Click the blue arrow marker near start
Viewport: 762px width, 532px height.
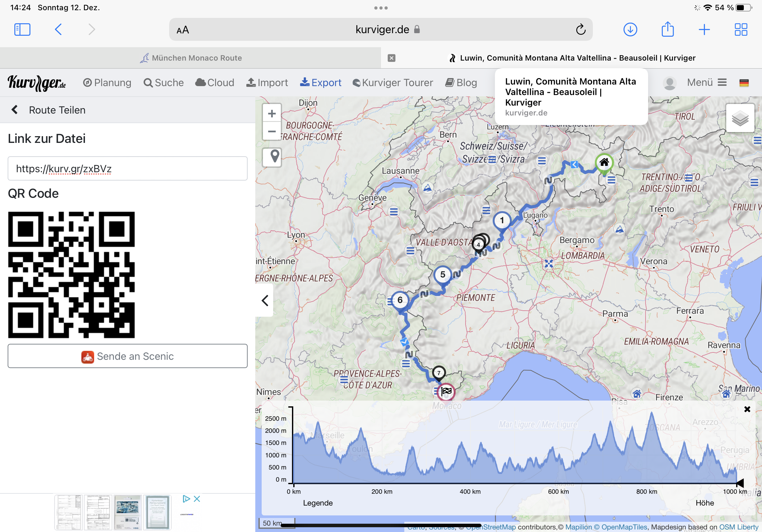click(574, 164)
